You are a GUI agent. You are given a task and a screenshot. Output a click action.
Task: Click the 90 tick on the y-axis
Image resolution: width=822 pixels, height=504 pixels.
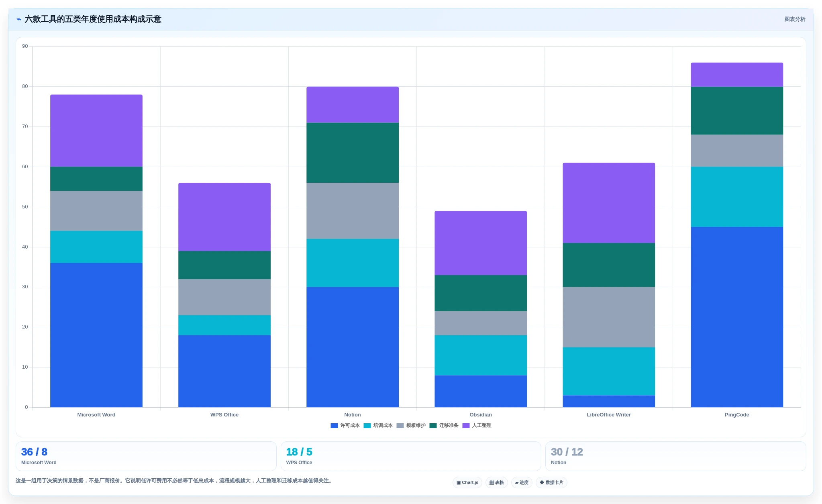tap(25, 47)
